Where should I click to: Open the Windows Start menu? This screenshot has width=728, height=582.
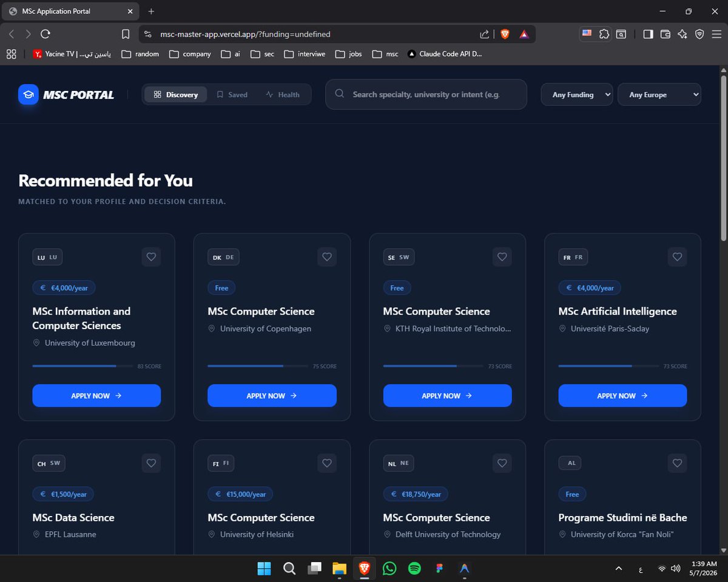tap(264, 568)
